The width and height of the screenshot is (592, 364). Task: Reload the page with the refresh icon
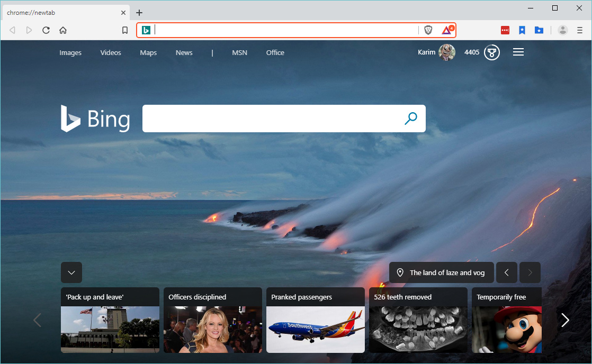pos(46,30)
